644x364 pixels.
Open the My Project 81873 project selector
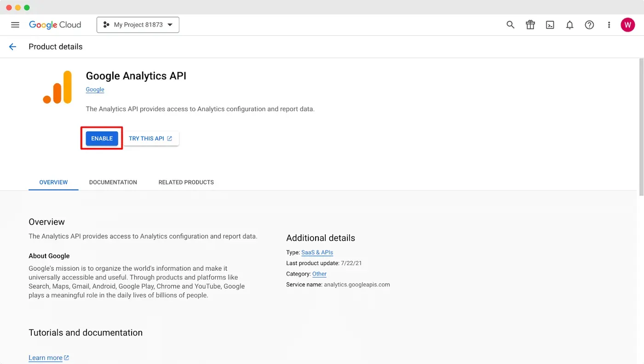pos(138,25)
